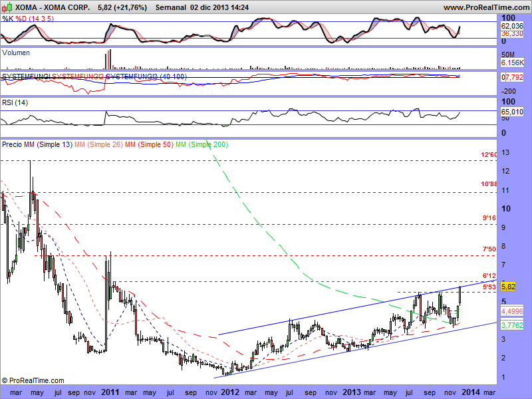Screen dimensions: 532x399
Task: Select the "Volumen" panel label
Action: pos(15,53)
